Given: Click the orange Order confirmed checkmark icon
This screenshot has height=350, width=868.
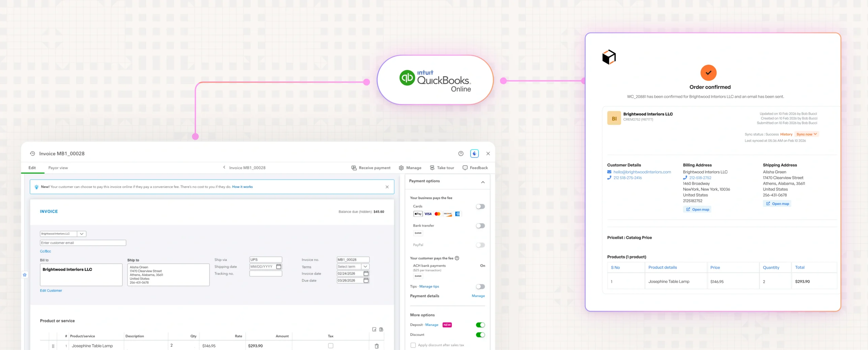Looking at the screenshot, I should pos(708,73).
